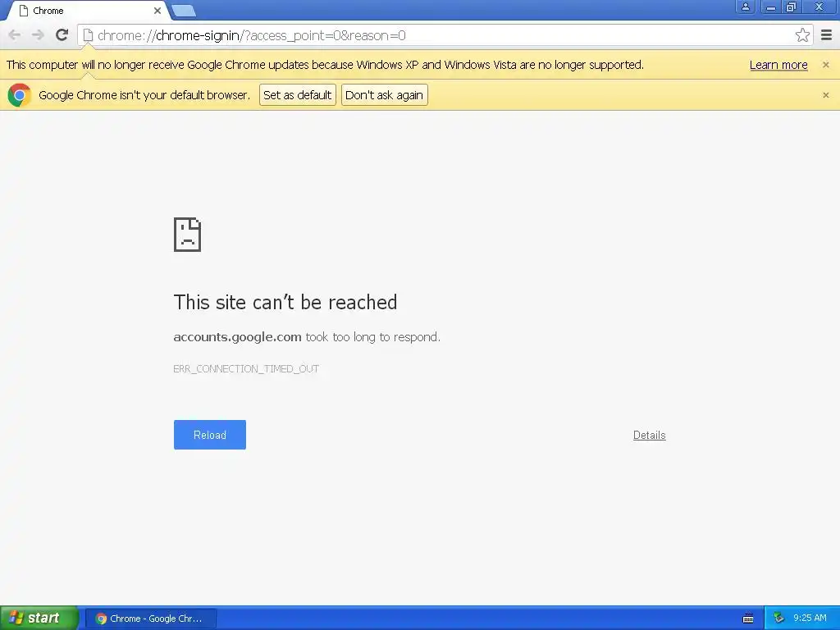840x630 pixels.
Task: Open the Learn more link
Action: click(778, 65)
